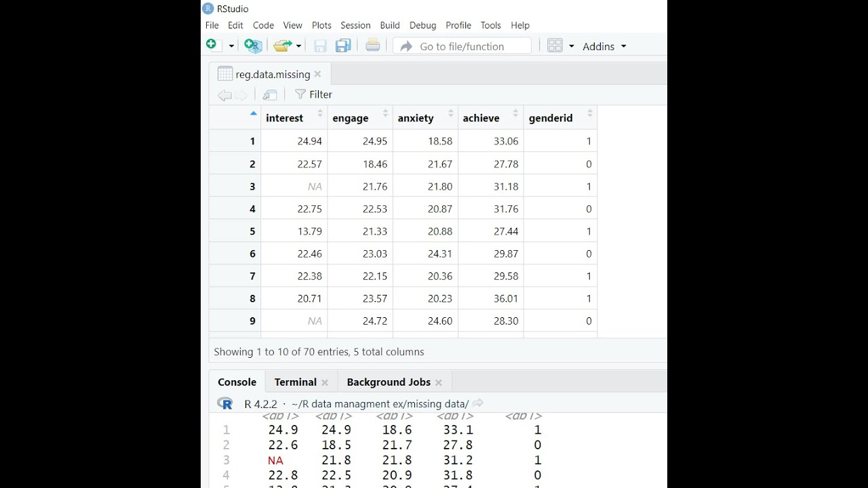868x488 pixels.
Task: Click the engage cell value 18.46
Action: (375, 164)
